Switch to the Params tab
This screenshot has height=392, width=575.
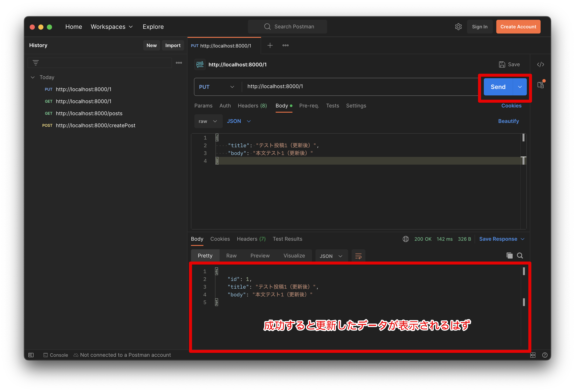tap(203, 106)
